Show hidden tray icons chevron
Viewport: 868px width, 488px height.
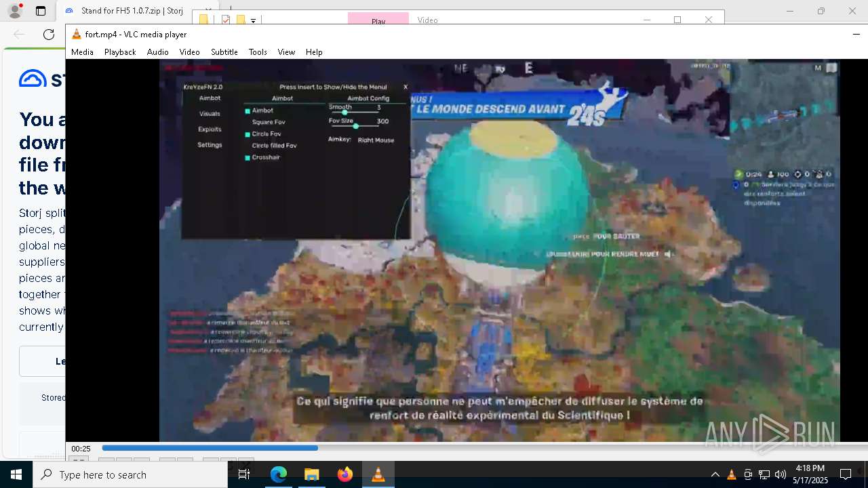(715, 474)
